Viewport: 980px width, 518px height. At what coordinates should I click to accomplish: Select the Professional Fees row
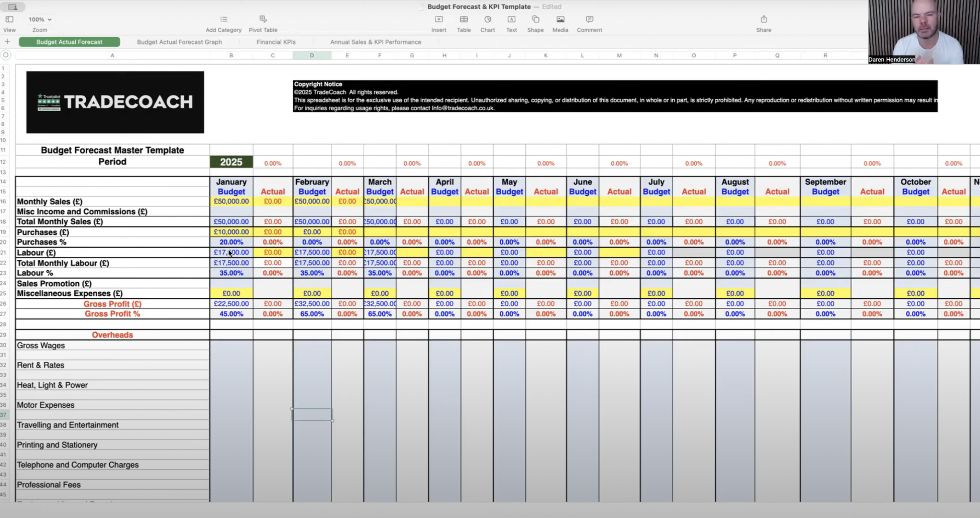pyautogui.click(x=113, y=484)
